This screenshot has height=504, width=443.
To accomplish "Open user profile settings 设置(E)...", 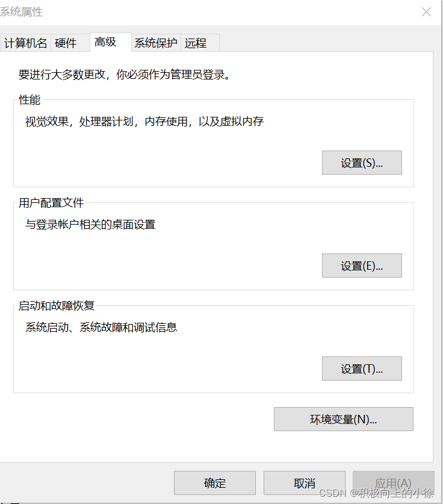I will click(362, 266).
